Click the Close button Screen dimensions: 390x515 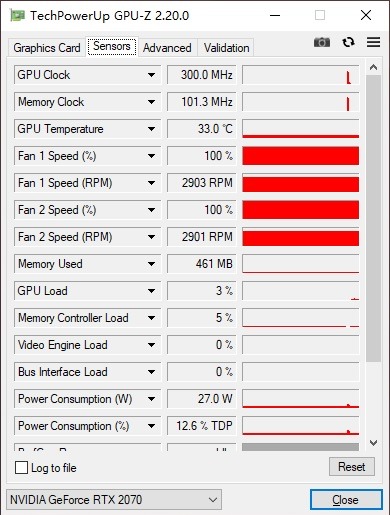pyautogui.click(x=346, y=500)
